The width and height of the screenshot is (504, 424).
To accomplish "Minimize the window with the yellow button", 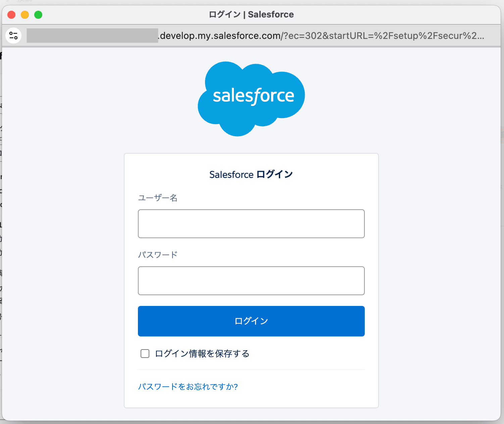I will pos(25,15).
